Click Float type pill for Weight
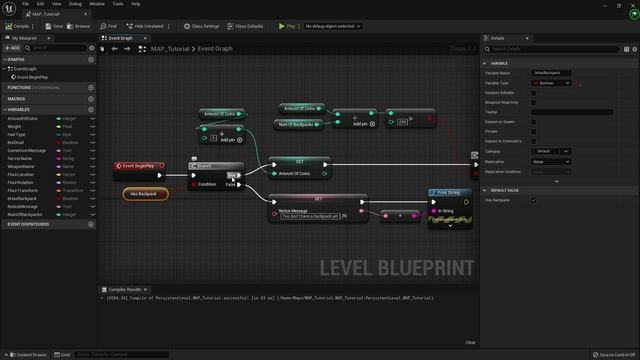 (64, 127)
